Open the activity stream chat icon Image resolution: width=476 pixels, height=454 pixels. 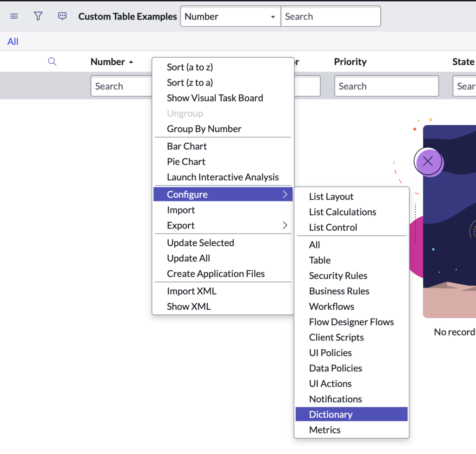coord(62,16)
